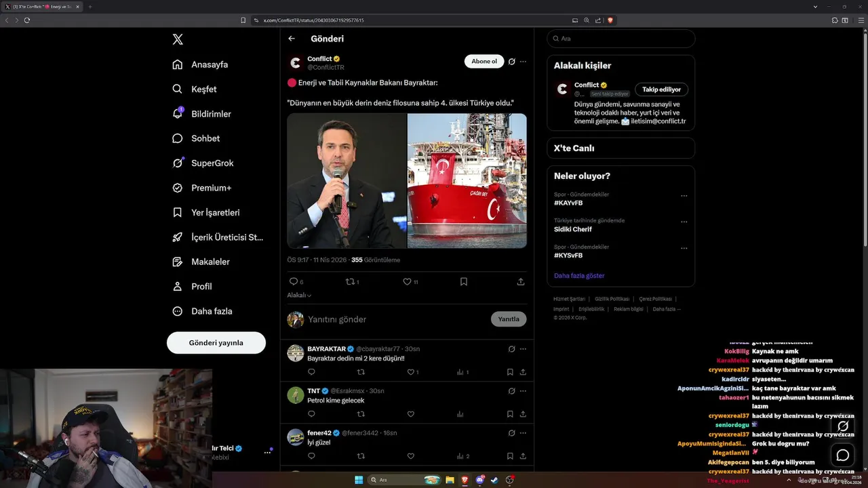Open #KYSvFB trending topic

click(568, 256)
